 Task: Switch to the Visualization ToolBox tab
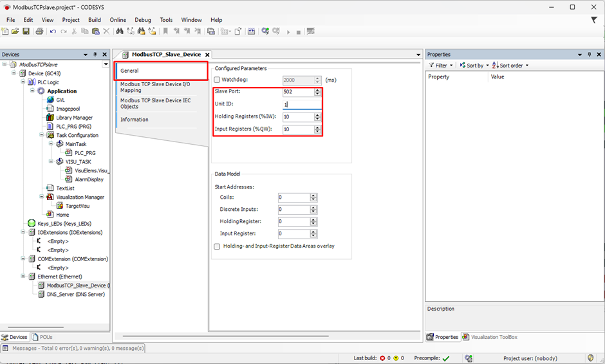tap(490, 337)
